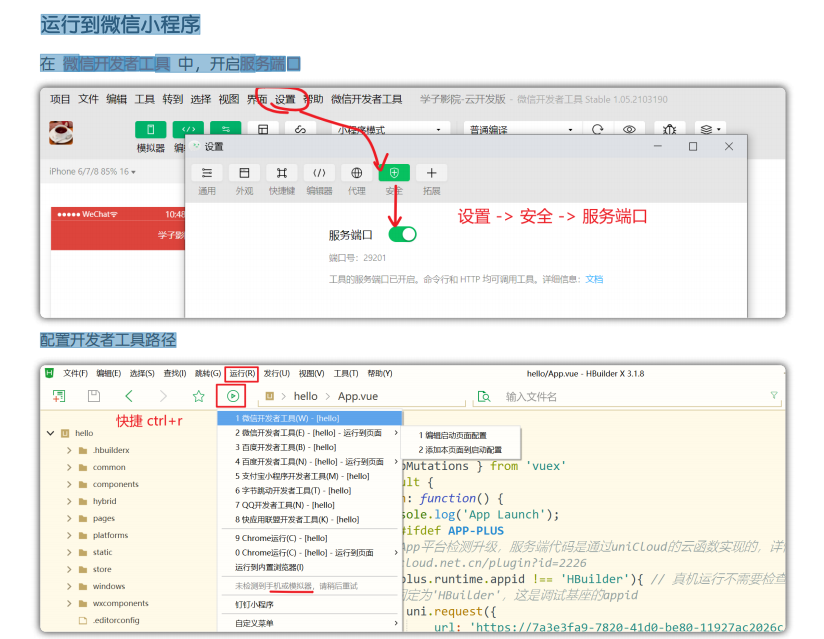
Task: Click the bug debug icon in WeChat devtools
Action: 670,129
